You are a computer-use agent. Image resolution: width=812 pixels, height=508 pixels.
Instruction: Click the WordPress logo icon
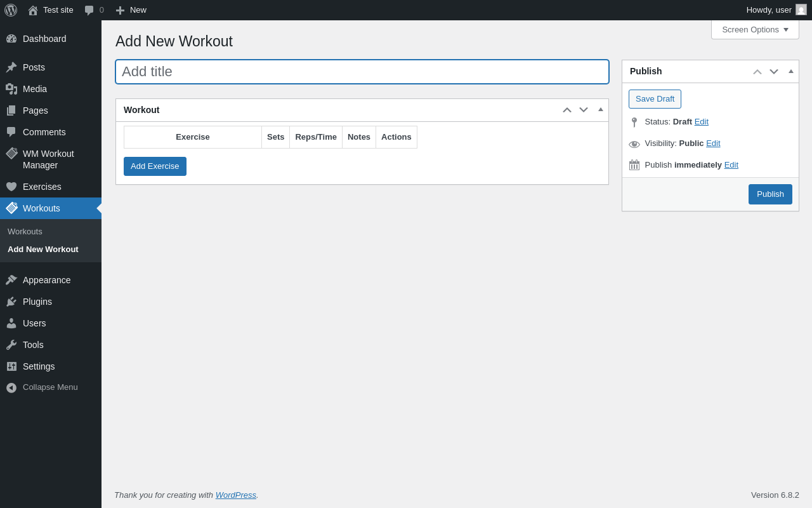click(11, 10)
